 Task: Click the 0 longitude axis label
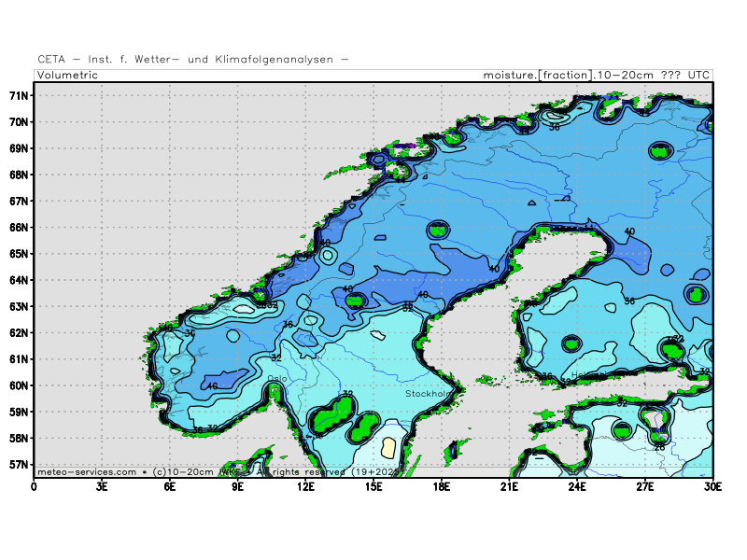tap(35, 485)
